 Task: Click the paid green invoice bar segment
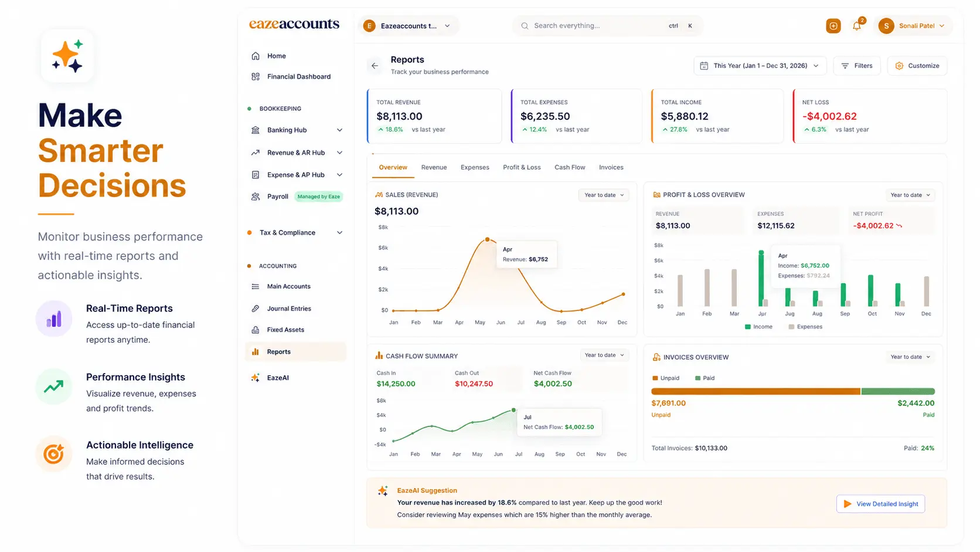click(898, 391)
